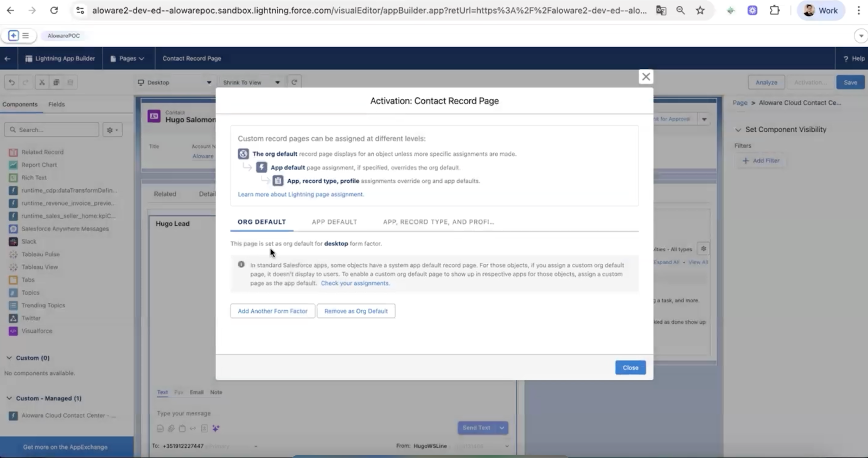
Task: Open the Check your assignments link
Action: [x=355, y=283]
